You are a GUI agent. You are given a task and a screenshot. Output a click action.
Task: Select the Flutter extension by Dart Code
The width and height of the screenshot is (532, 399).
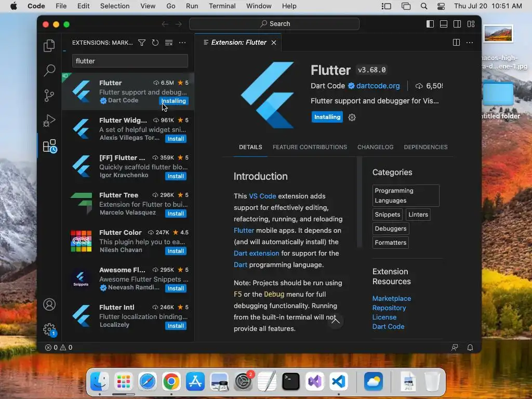(x=128, y=91)
